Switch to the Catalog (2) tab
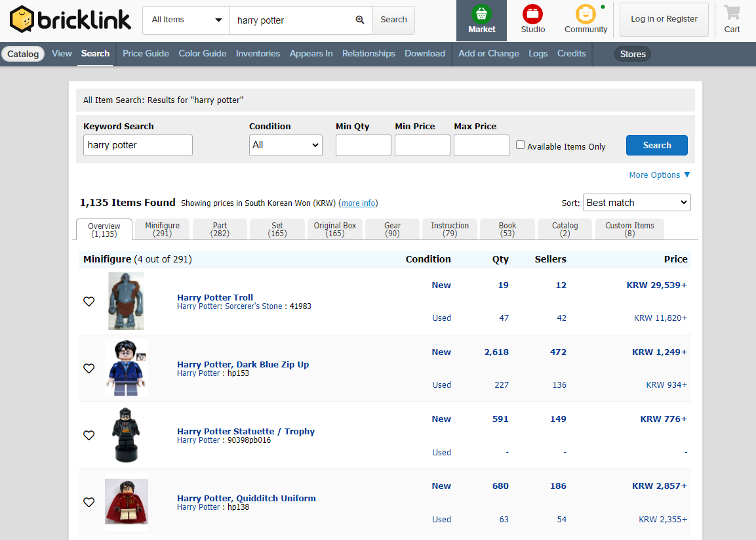 pos(565,229)
